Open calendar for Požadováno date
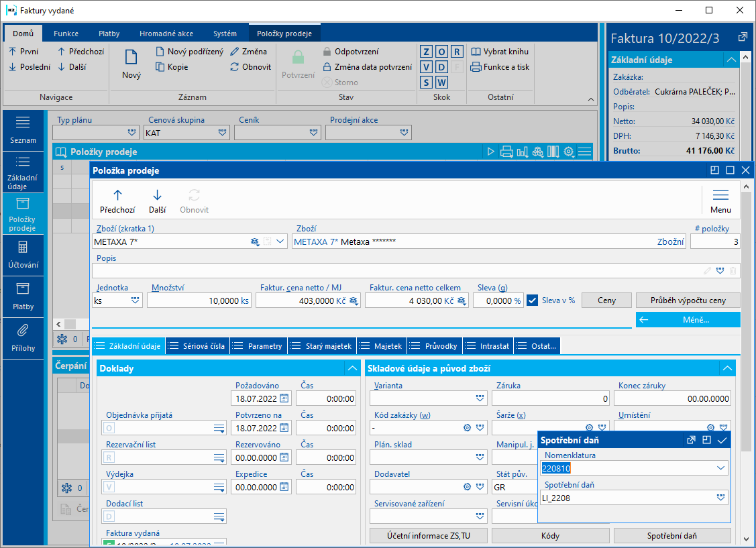Image resolution: width=756 pixels, height=548 pixels. (x=284, y=398)
